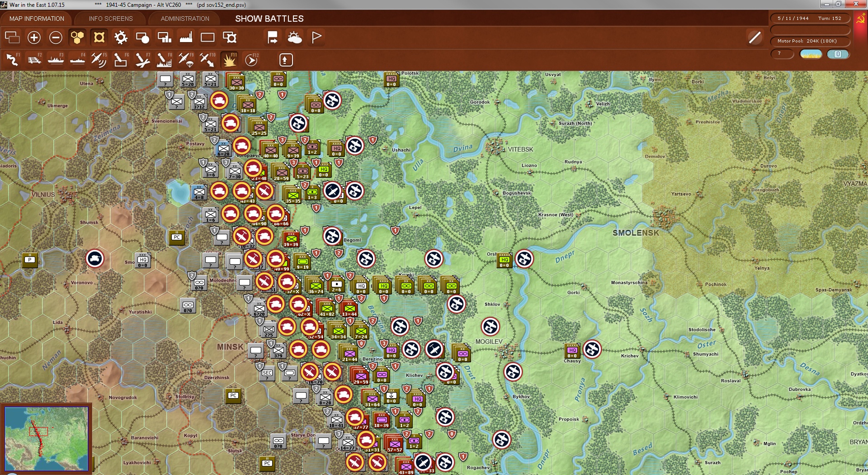Click the battle marker left of Begoml

[x=332, y=236]
